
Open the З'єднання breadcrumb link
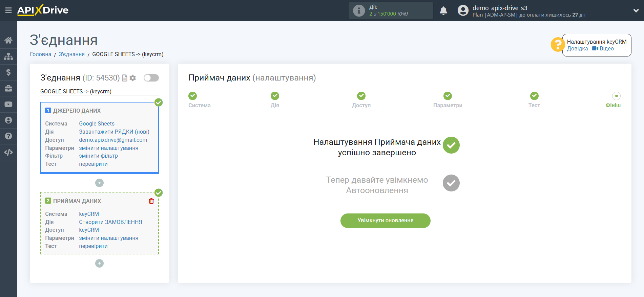(72, 54)
